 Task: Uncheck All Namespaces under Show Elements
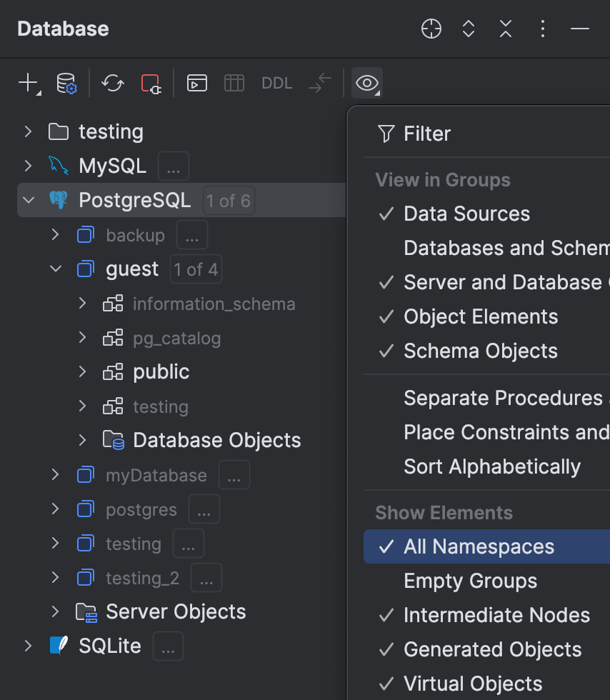(x=479, y=546)
